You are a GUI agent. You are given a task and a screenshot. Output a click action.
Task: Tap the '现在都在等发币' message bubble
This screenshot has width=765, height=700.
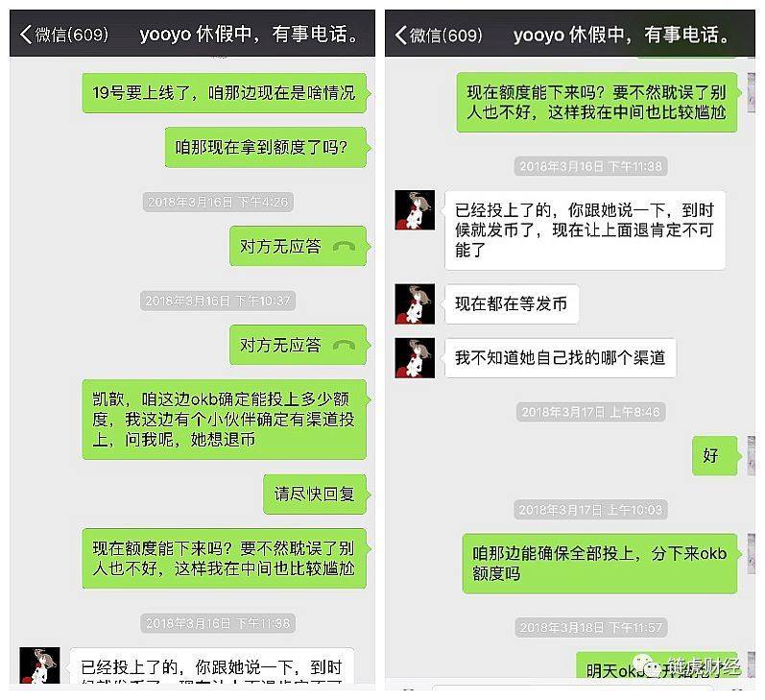point(512,303)
